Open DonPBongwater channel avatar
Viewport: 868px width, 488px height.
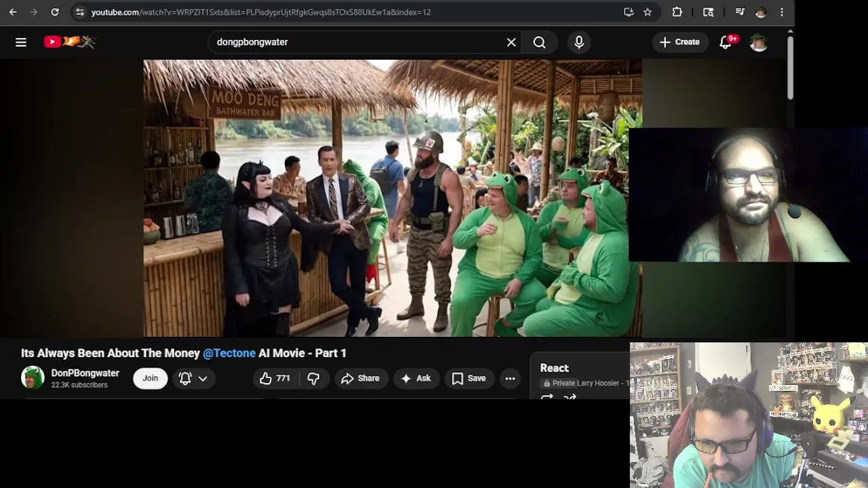click(33, 378)
